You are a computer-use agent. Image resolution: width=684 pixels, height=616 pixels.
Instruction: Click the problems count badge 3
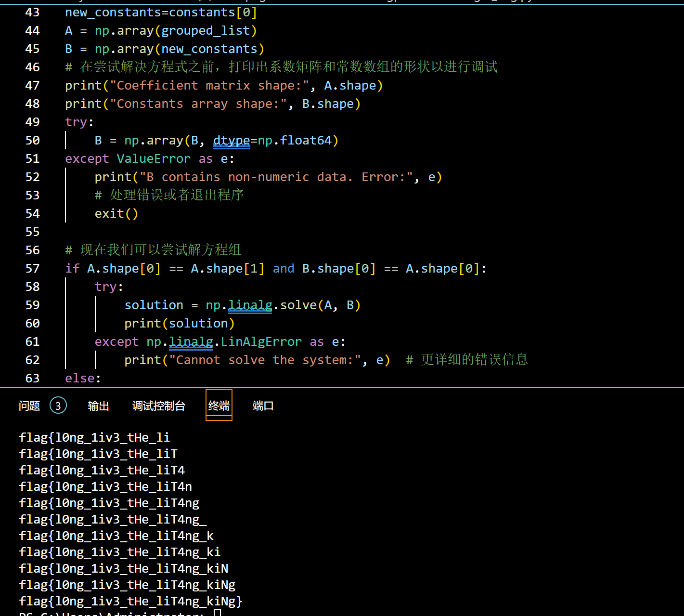click(58, 406)
